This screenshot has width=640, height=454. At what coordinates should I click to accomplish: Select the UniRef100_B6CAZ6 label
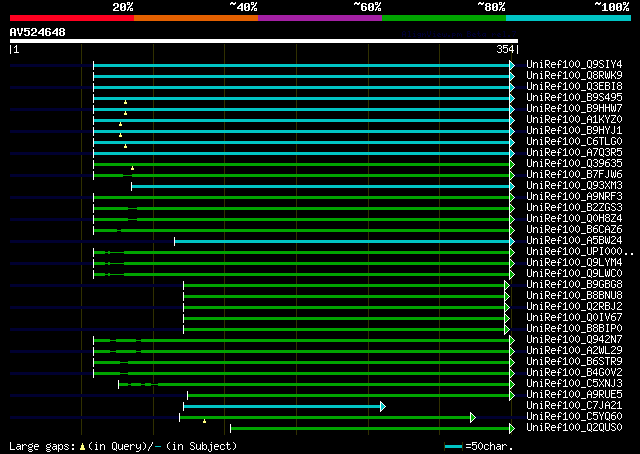(x=574, y=230)
